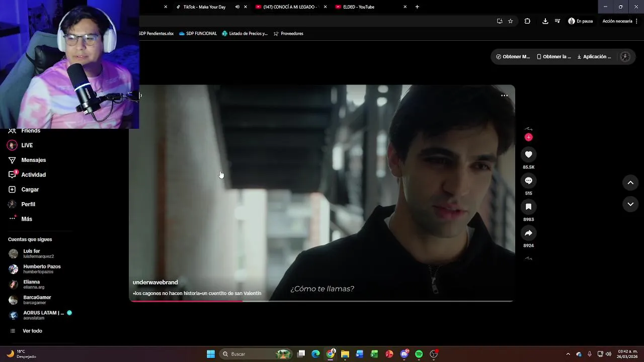This screenshot has width=644, height=362.
Task: Open the SDP FUNCIONAL bookmark
Action: 198,34
